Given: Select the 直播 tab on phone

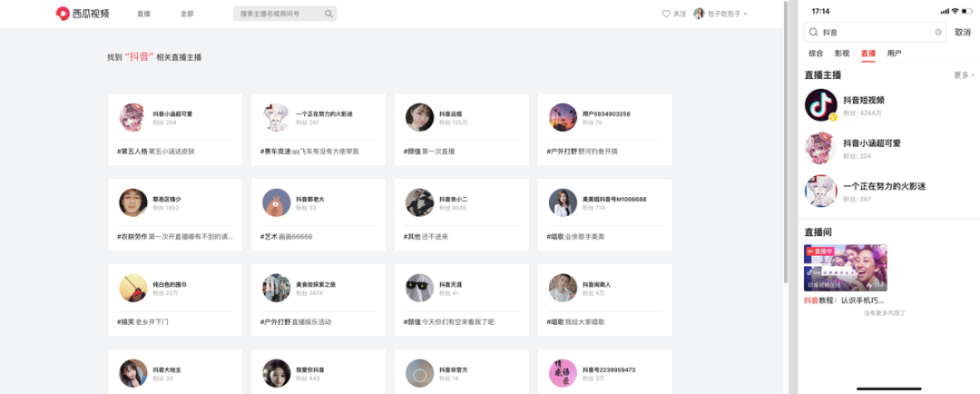Looking at the screenshot, I should coord(868,54).
